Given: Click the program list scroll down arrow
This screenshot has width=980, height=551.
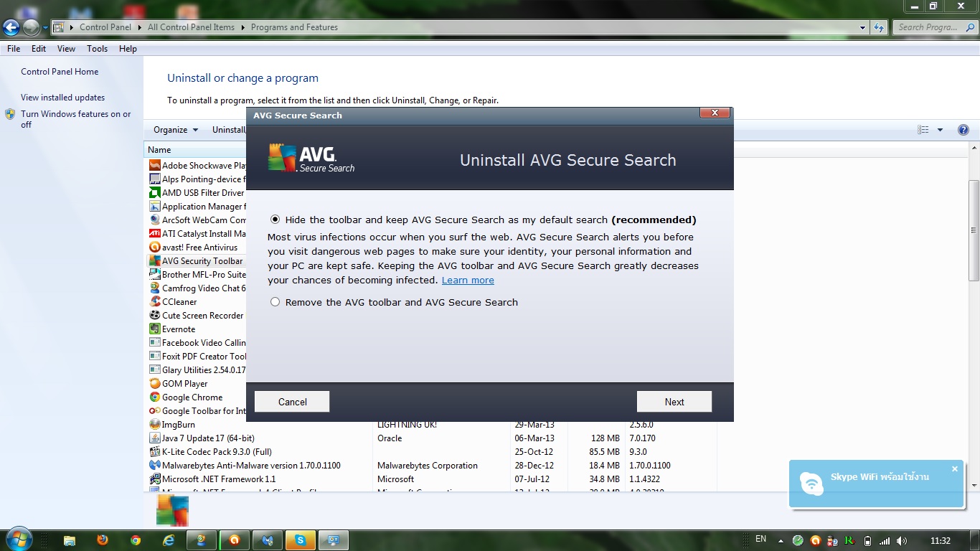Looking at the screenshot, I should point(974,486).
